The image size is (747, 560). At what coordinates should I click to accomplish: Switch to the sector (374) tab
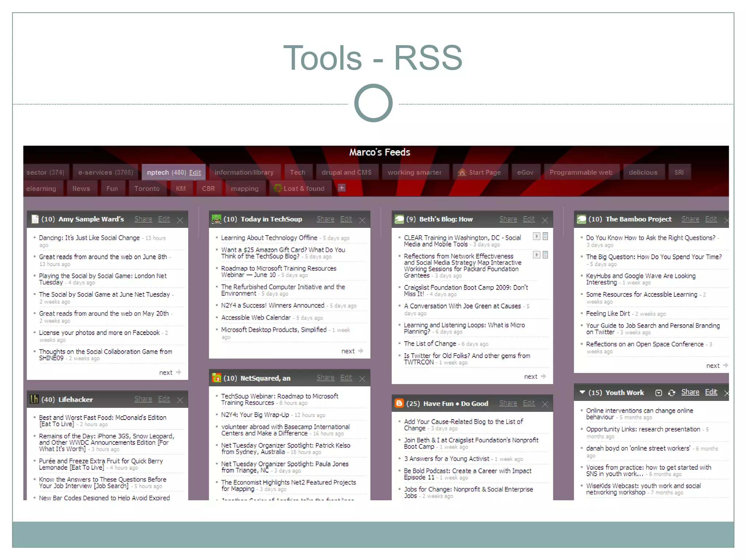click(45, 172)
